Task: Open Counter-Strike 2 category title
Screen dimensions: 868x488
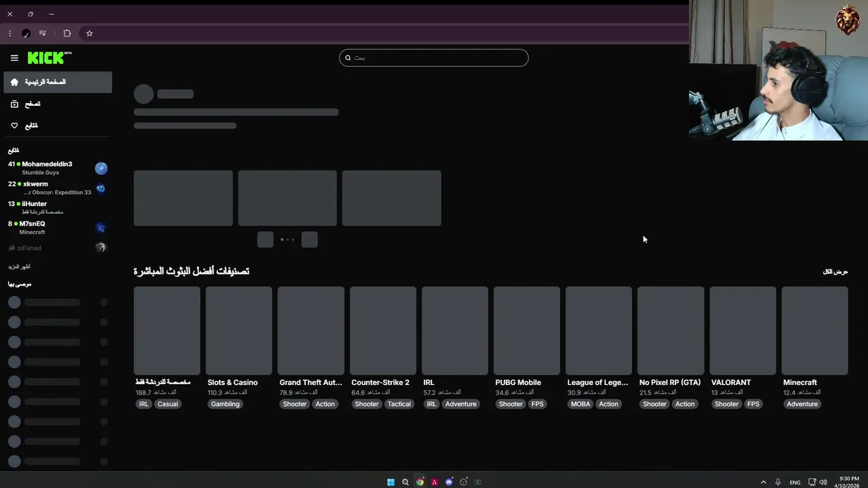Action: 380,382
